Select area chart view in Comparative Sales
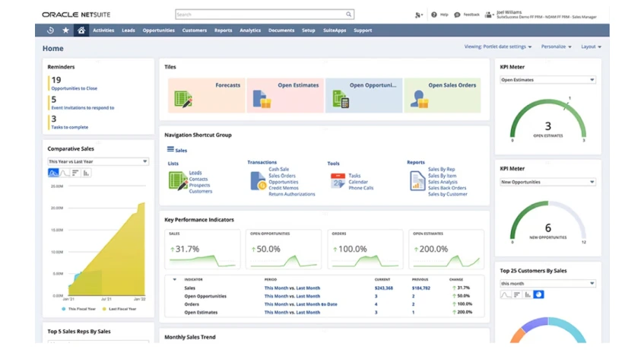644x350 pixels. pyautogui.click(x=53, y=173)
